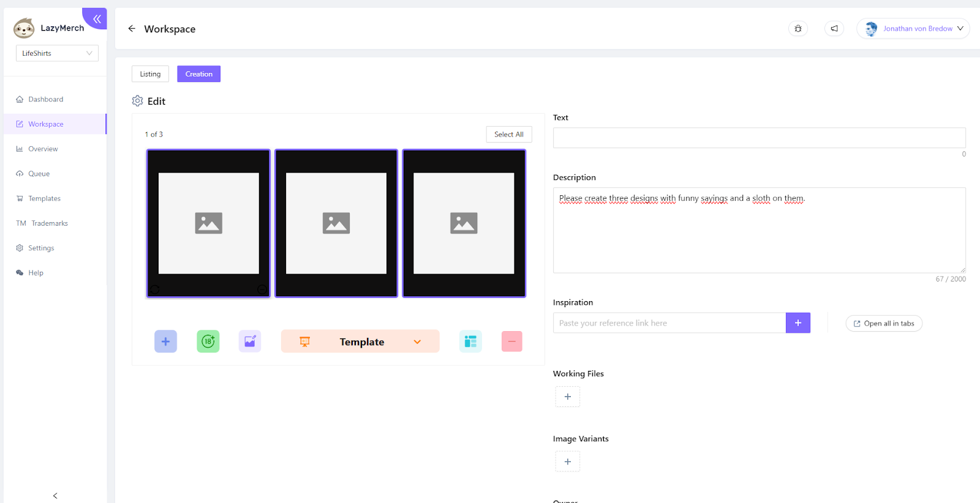Click the Help chat bubbles icon
Screen dimensions: 980x503
coord(20,273)
